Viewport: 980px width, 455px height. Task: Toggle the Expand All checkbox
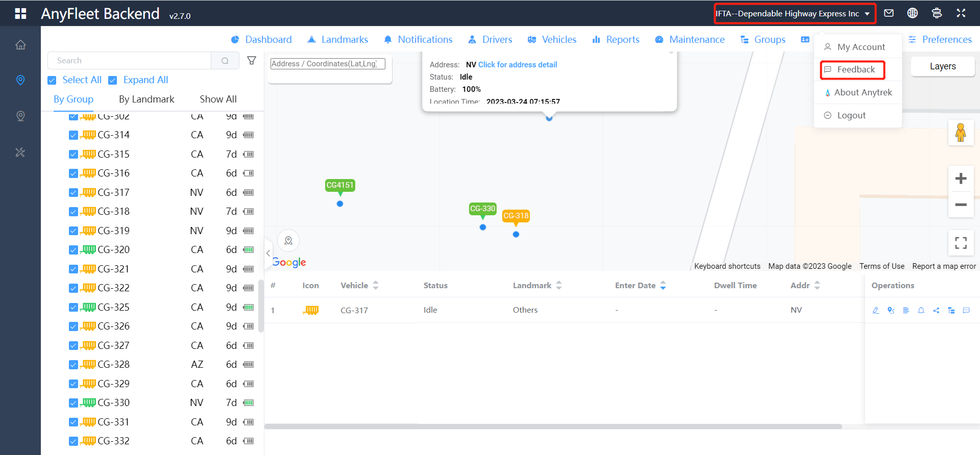pyautogui.click(x=113, y=80)
